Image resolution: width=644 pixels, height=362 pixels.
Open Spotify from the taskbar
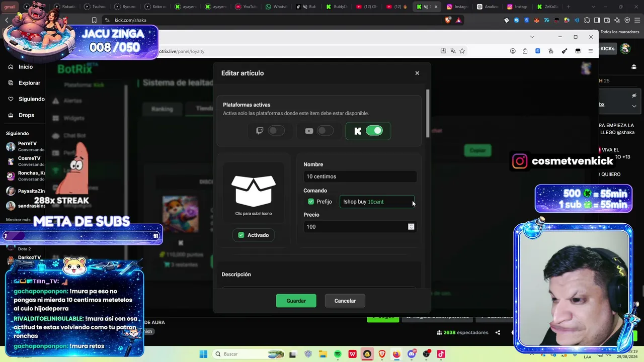(338, 354)
